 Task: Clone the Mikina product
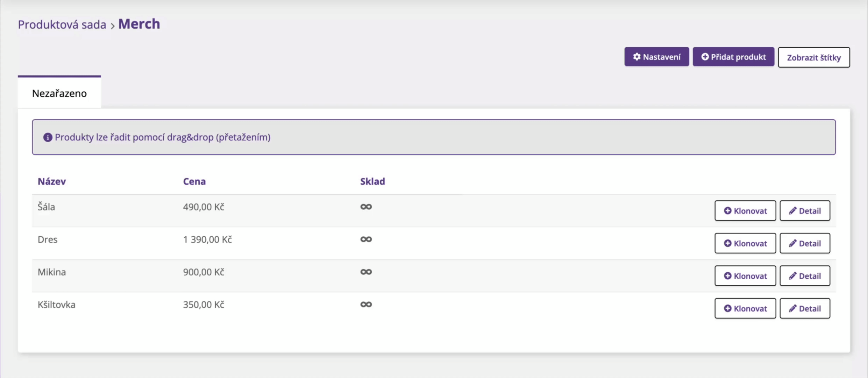(745, 276)
